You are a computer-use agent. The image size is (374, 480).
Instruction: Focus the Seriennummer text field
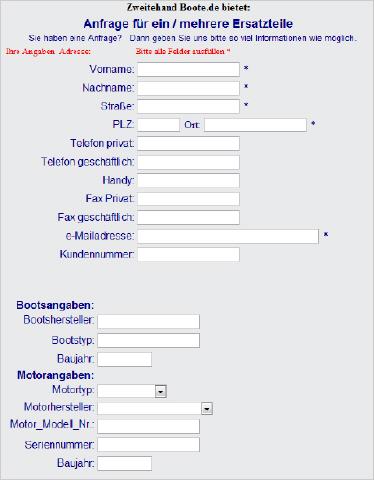pyautogui.click(x=148, y=445)
